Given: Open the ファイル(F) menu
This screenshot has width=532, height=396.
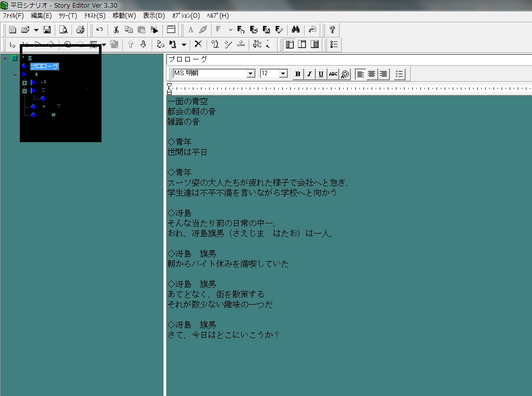Looking at the screenshot, I should [x=13, y=16].
